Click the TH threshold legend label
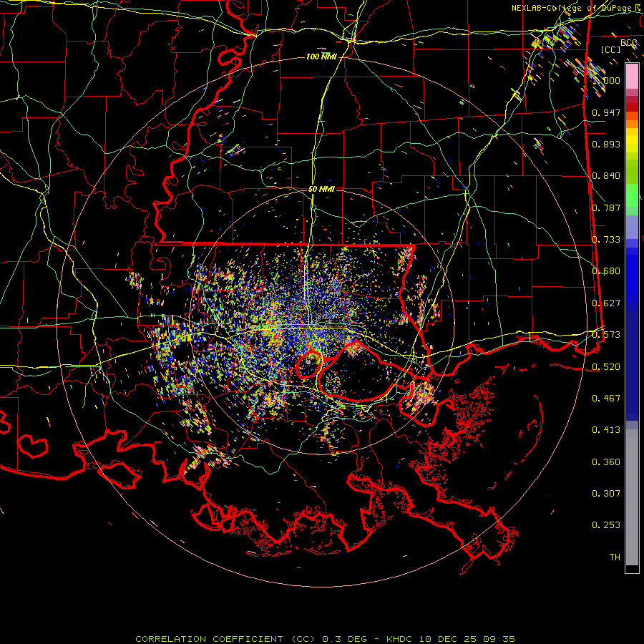This screenshot has height=644, width=644. click(615, 557)
